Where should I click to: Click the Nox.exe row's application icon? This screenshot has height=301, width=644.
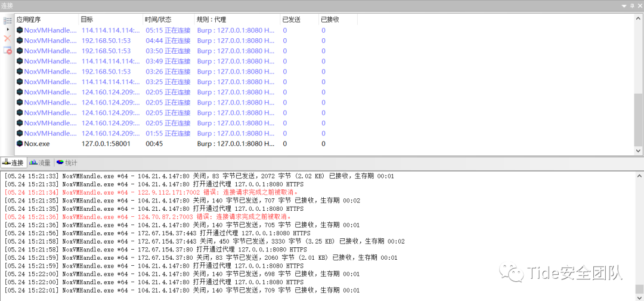(19, 143)
